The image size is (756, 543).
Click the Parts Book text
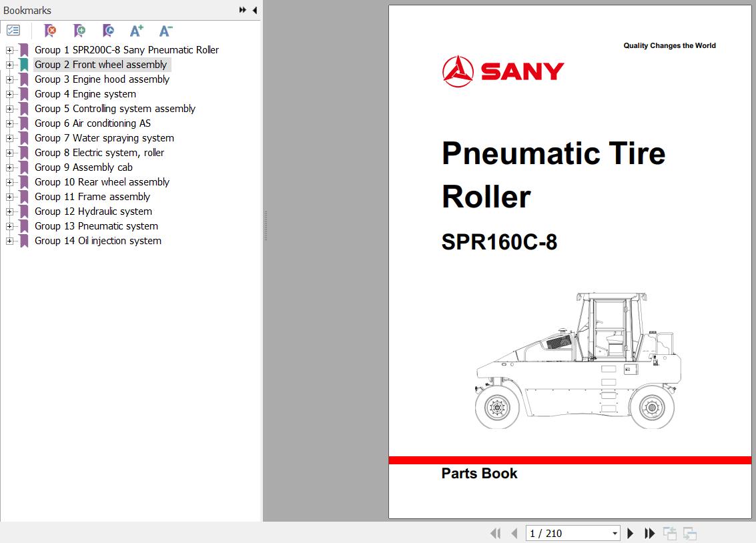click(x=479, y=474)
